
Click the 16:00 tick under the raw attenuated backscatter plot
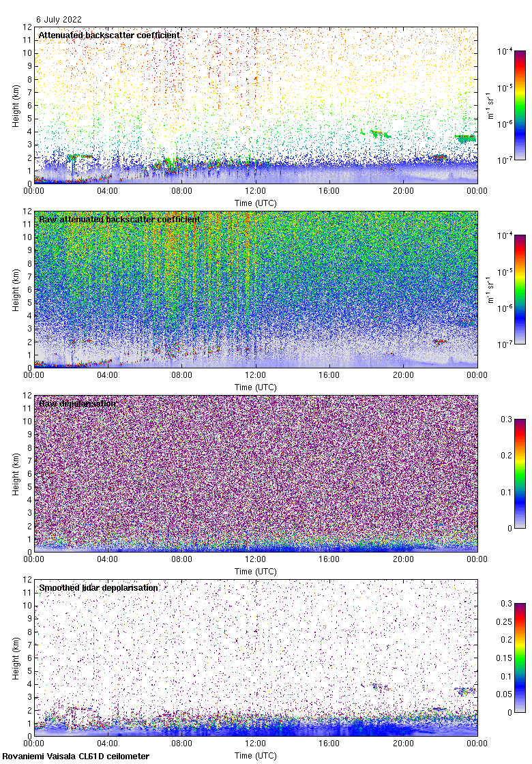click(x=329, y=375)
